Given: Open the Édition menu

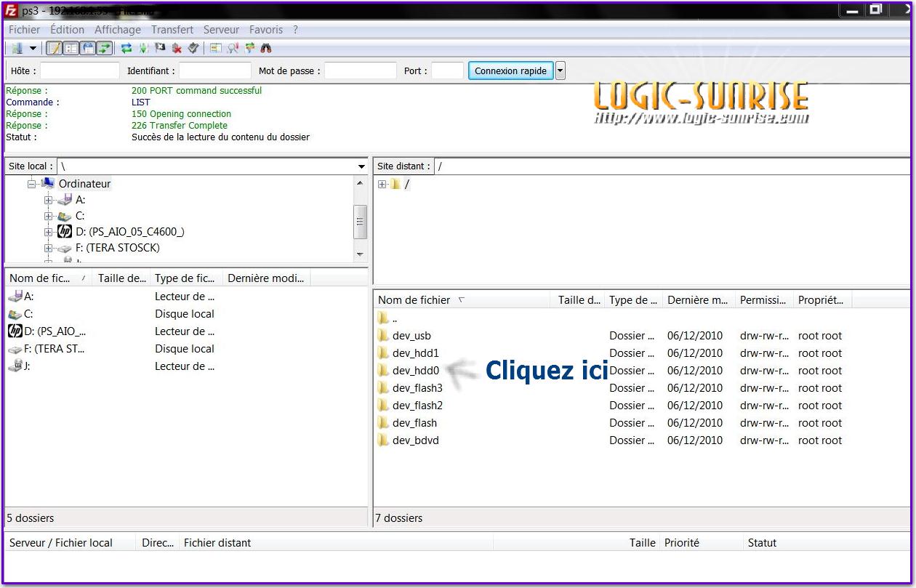Looking at the screenshot, I should (x=68, y=30).
